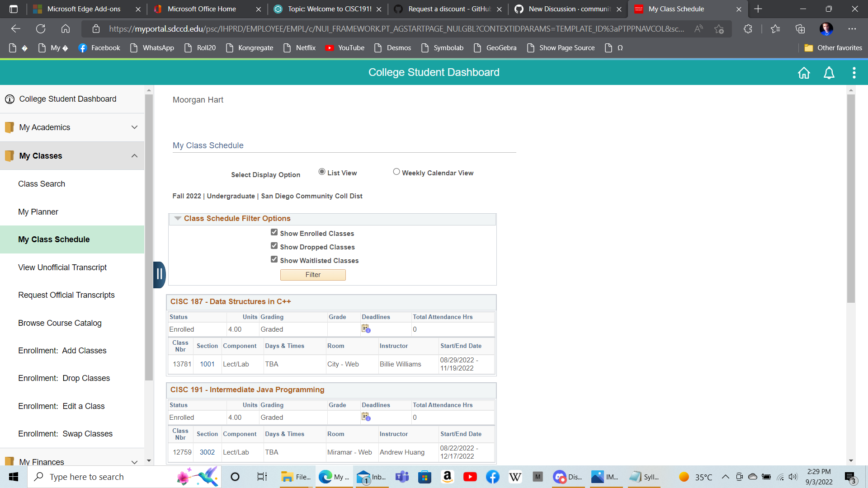
Task: Uncheck Show Waitlisted Classes
Action: click(x=274, y=259)
